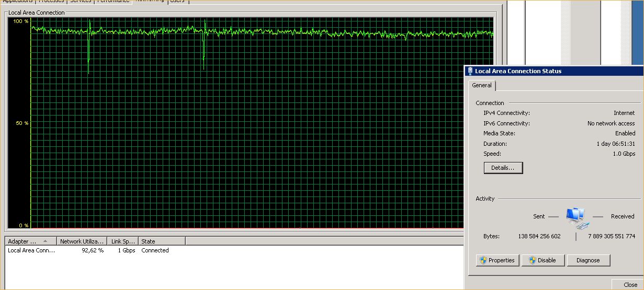Click the sort arrow in Adapter column header

pos(46,241)
